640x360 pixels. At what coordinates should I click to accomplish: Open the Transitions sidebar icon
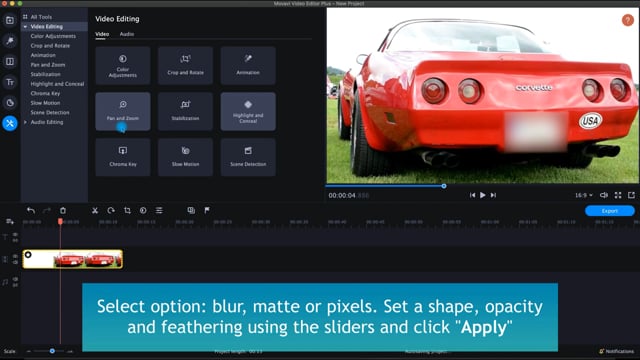point(10,61)
